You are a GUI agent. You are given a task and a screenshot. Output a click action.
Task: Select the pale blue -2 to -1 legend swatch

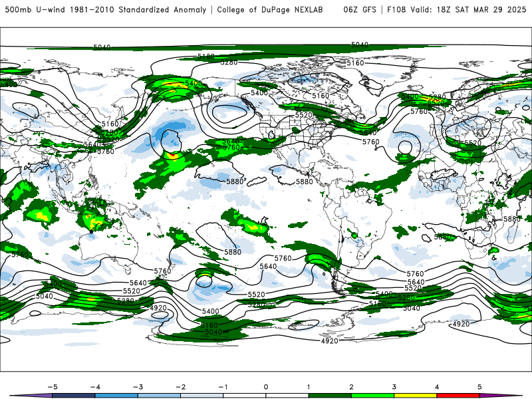pyautogui.click(x=202, y=396)
